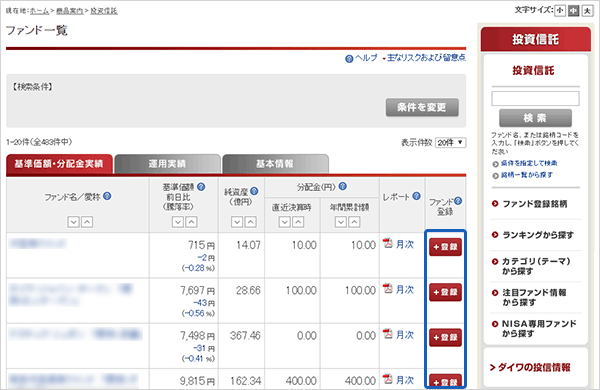
Task: Sort fund name descending arrow
Action: pos(73,222)
